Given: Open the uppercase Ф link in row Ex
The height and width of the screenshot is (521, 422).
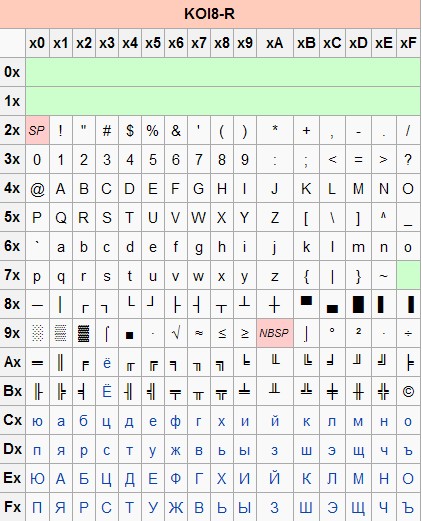Looking at the screenshot, I should [176, 479].
